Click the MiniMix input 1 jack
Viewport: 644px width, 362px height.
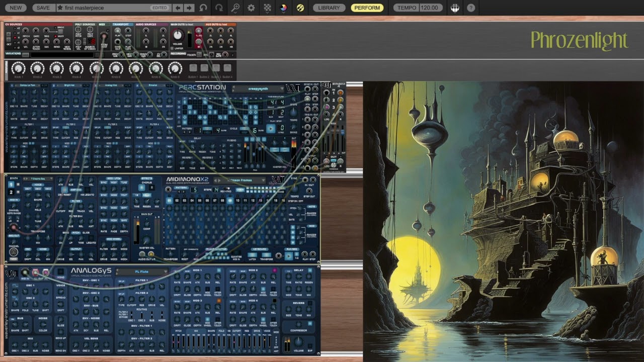click(x=327, y=93)
